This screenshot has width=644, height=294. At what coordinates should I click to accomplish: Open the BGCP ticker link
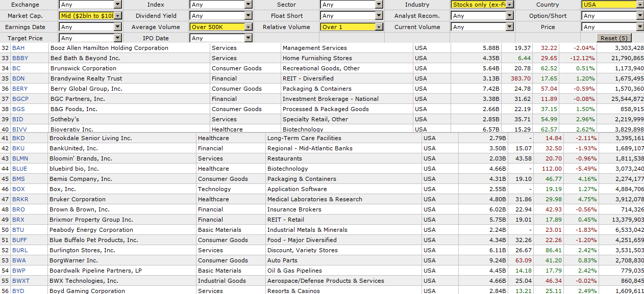[x=20, y=99]
